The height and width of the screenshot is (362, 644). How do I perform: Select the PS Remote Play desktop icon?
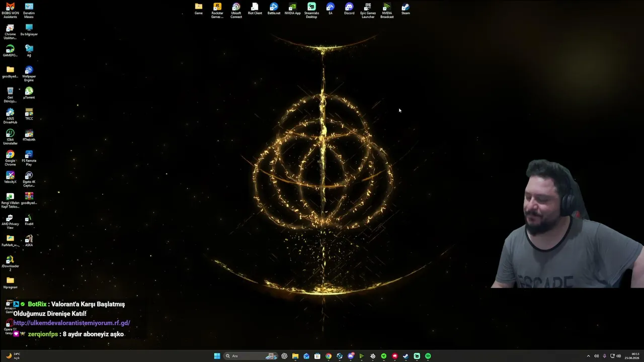pos(29,158)
